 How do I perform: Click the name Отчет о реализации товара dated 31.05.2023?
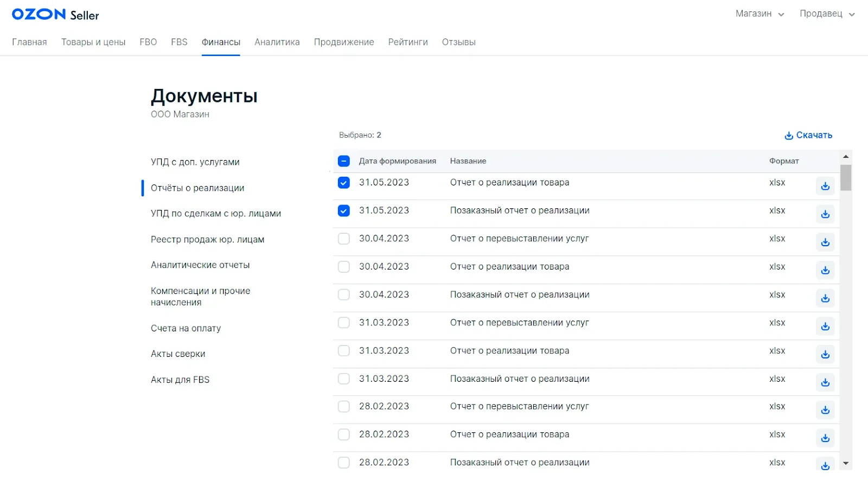(x=510, y=183)
